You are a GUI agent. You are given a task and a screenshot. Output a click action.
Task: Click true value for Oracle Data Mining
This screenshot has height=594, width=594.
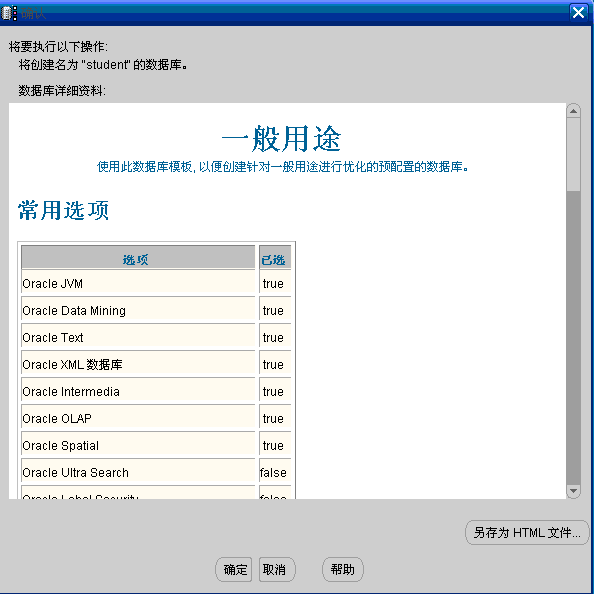(273, 310)
